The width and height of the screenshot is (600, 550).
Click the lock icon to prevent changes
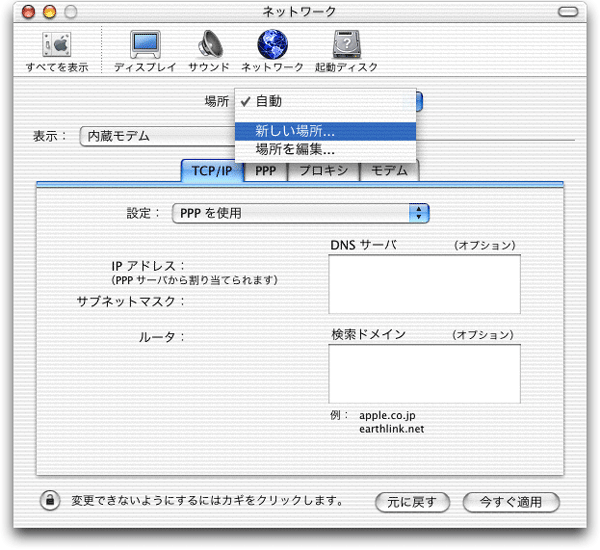coord(49,500)
